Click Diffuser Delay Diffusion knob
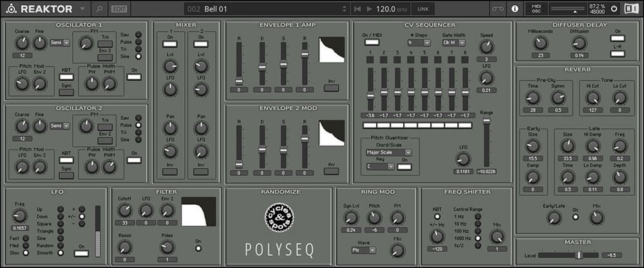 [x=579, y=43]
